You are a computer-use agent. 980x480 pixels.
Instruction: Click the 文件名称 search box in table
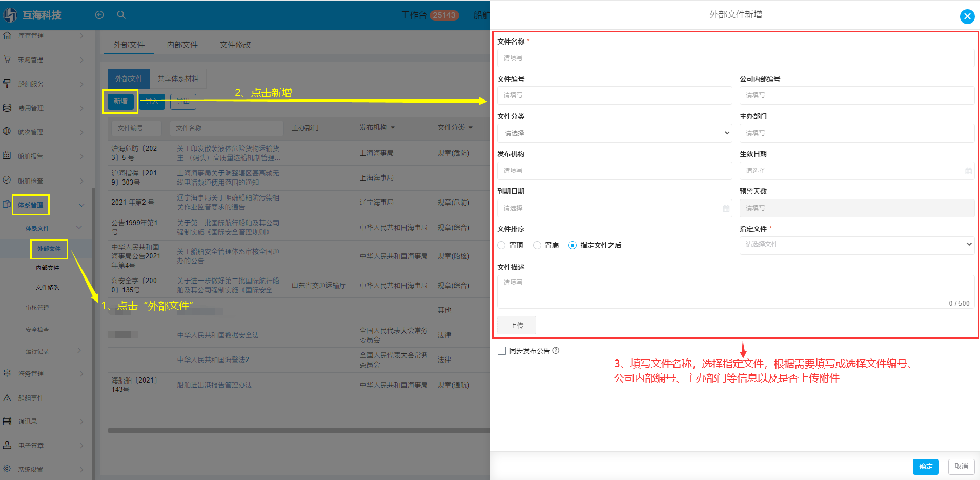pyautogui.click(x=227, y=128)
